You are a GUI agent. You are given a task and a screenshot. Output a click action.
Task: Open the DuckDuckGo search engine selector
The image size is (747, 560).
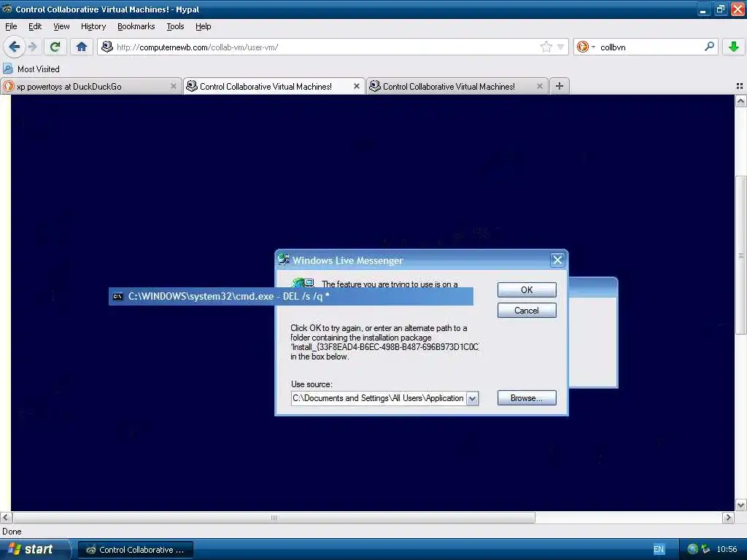(x=586, y=47)
